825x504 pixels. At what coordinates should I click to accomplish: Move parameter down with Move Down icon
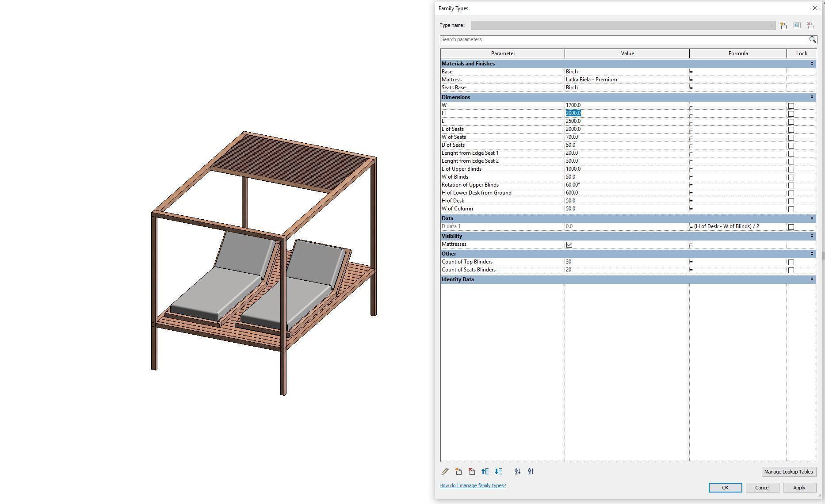[498, 471]
